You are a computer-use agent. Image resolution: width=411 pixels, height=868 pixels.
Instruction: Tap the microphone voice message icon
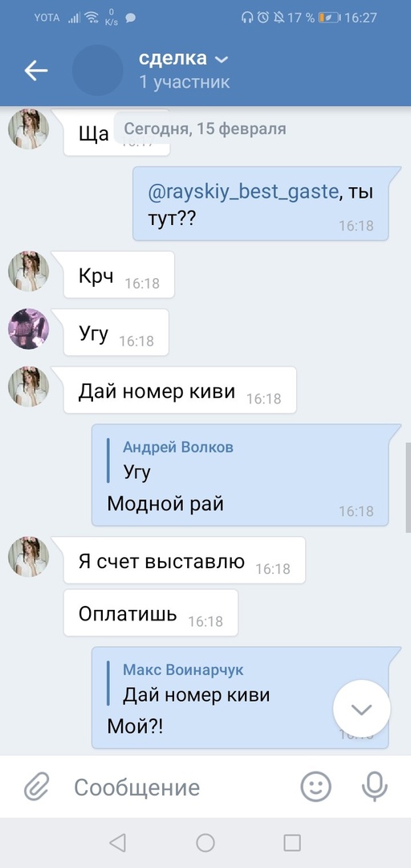pos(375,787)
